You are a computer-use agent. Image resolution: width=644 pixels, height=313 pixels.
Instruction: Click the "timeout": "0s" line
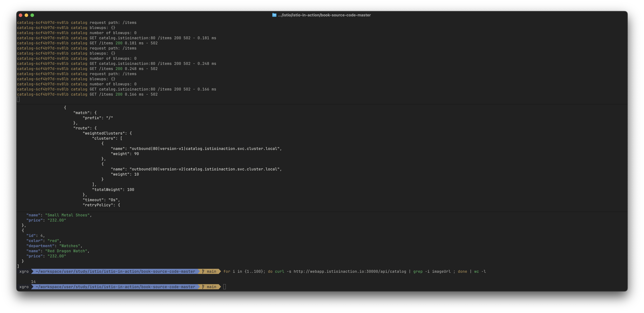tap(101, 200)
